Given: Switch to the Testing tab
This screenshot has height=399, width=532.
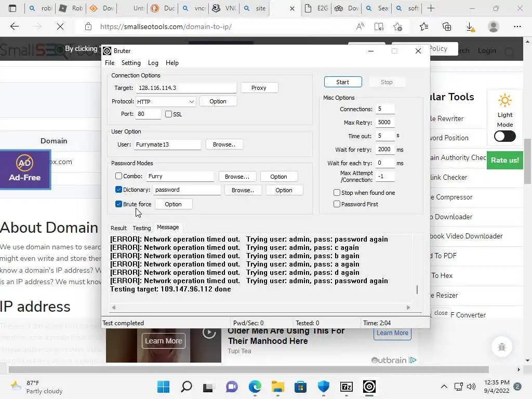Looking at the screenshot, I should point(141,228).
